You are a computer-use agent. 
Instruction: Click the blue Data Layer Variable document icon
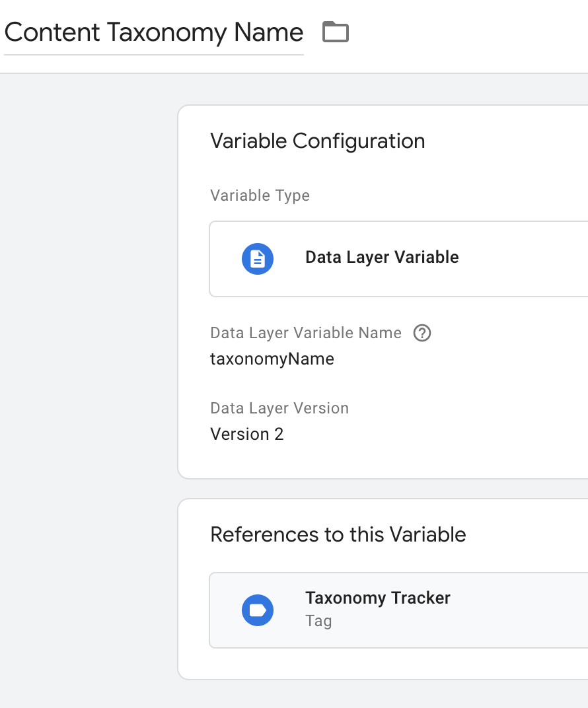[258, 258]
